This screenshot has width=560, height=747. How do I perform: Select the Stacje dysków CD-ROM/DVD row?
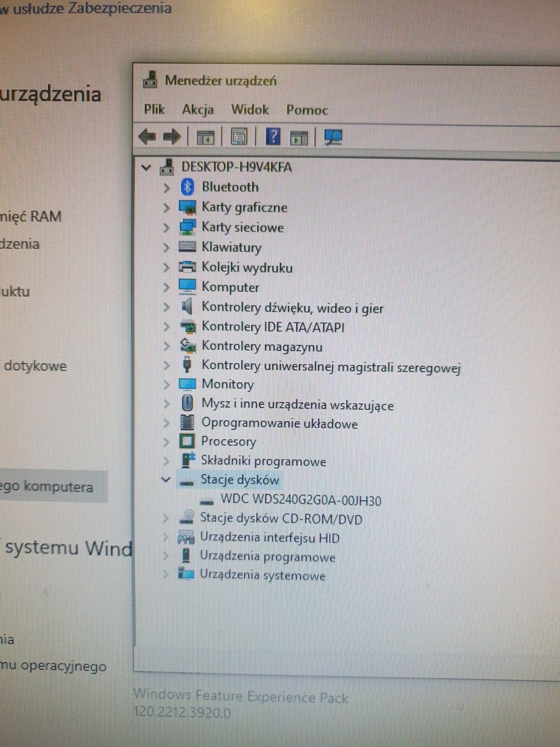pyautogui.click(x=281, y=518)
